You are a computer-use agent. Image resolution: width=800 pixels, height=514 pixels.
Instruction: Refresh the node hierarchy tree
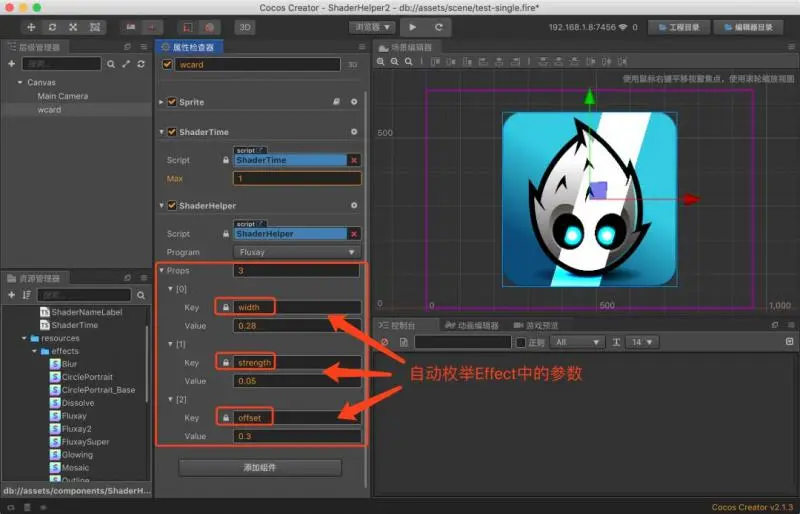point(141,64)
